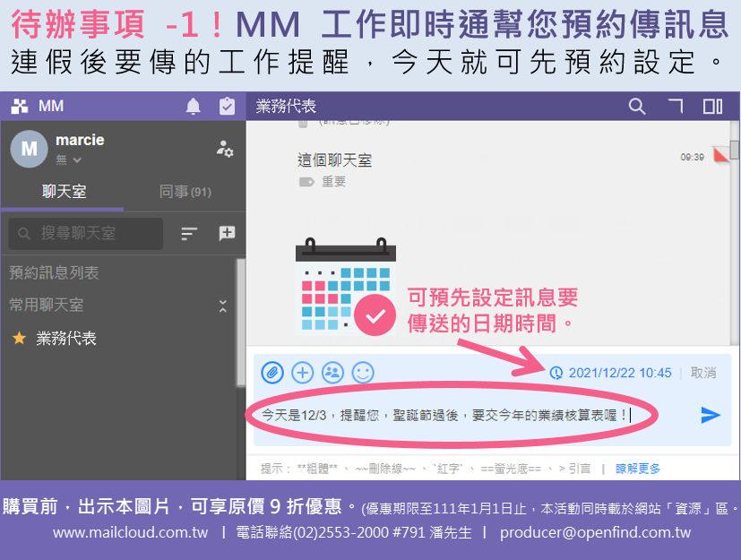Image resolution: width=741 pixels, height=560 pixels.
Task: Click the 搜尋聊天室 search field
Action: 85,234
